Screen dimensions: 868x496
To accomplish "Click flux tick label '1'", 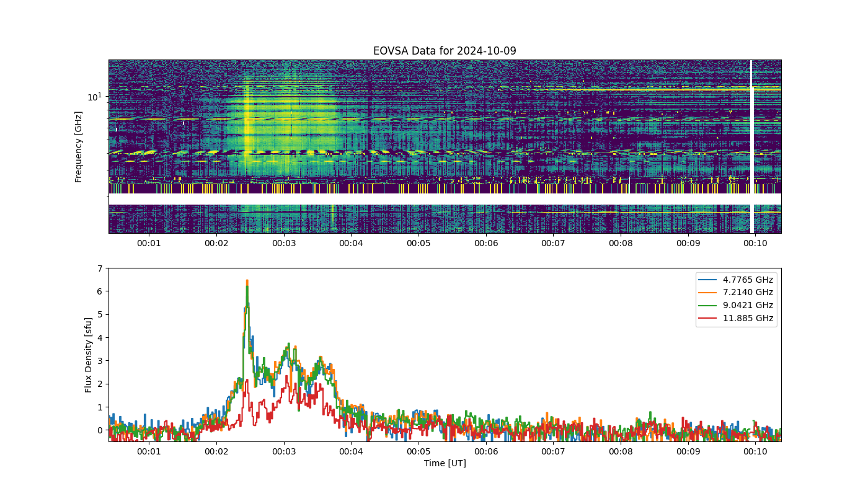I will 100,407.
